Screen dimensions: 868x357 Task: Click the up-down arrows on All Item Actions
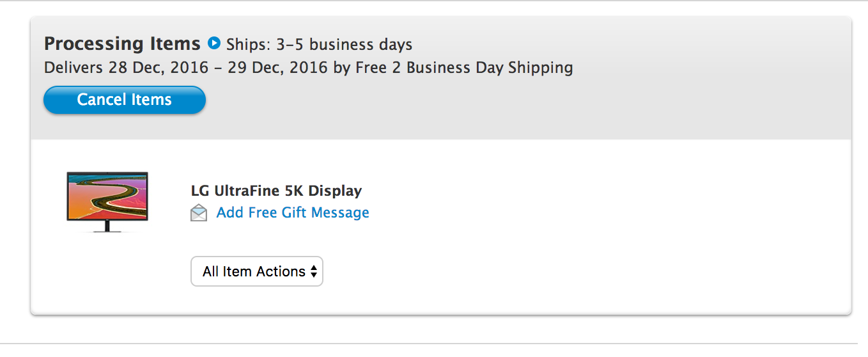pyautogui.click(x=314, y=271)
